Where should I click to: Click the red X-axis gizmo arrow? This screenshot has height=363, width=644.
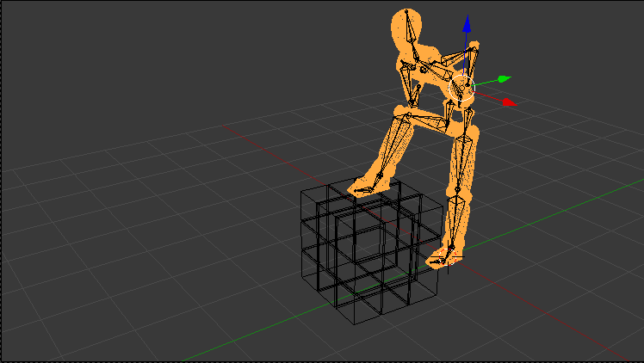pyautogui.click(x=508, y=102)
